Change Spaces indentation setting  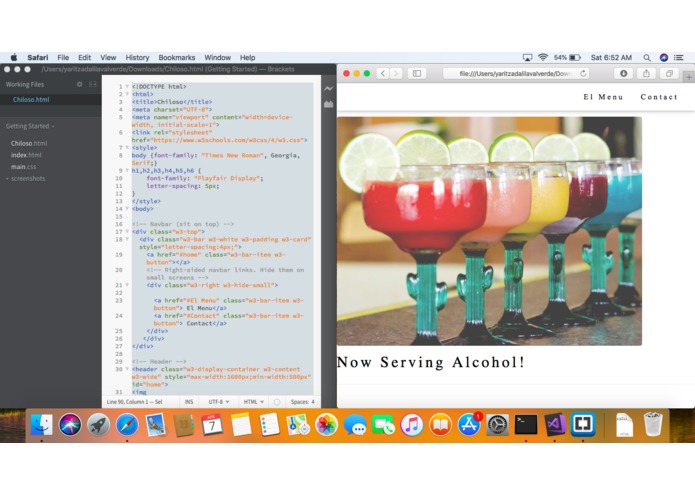pos(302,402)
